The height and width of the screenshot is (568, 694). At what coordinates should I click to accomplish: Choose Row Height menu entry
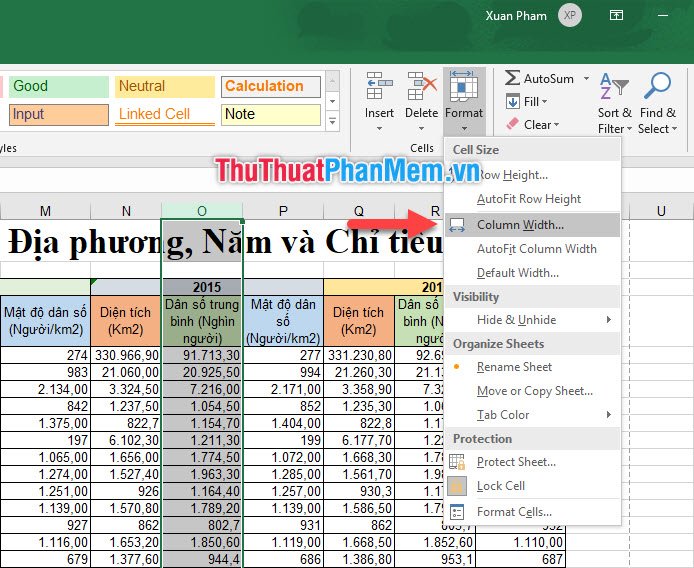[x=532, y=175]
